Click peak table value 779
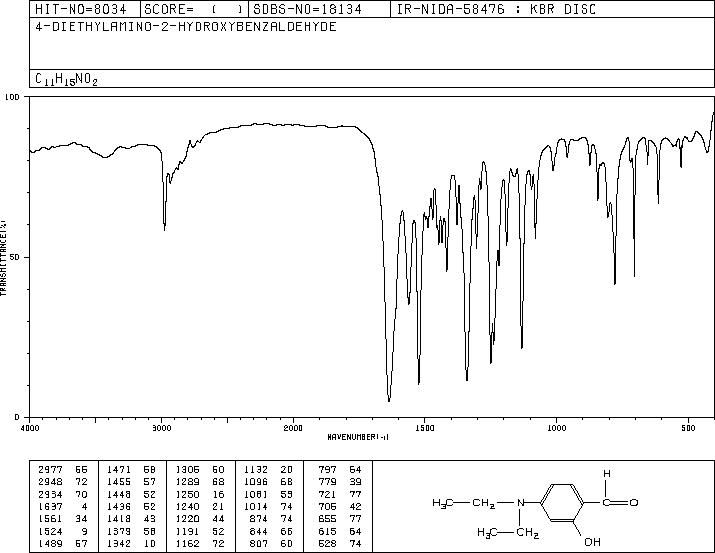 tap(328, 482)
